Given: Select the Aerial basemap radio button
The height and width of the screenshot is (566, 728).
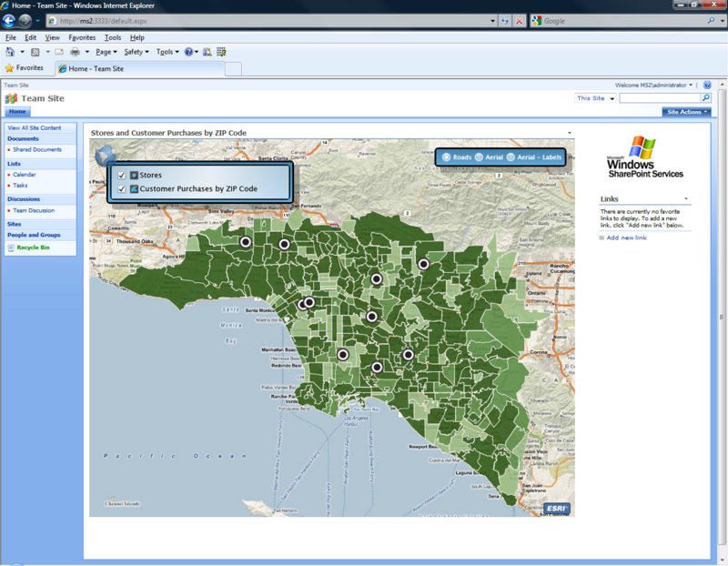Looking at the screenshot, I should point(480,157).
